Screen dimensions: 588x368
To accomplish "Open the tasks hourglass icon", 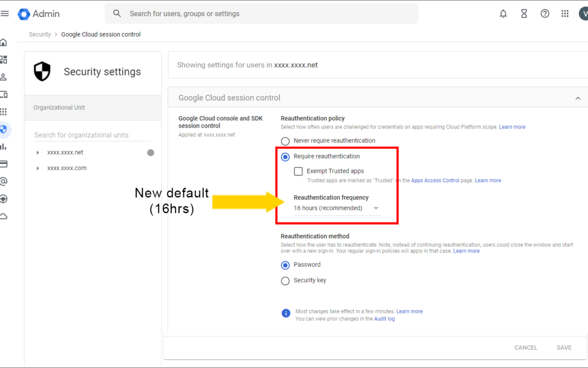I will click(x=524, y=14).
